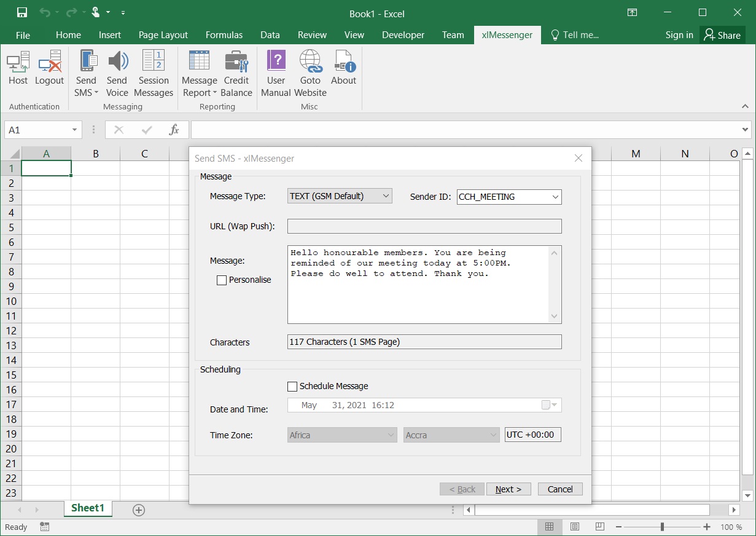Click the Host icon in Authentication group
The height and width of the screenshot is (536, 756).
(x=18, y=68)
